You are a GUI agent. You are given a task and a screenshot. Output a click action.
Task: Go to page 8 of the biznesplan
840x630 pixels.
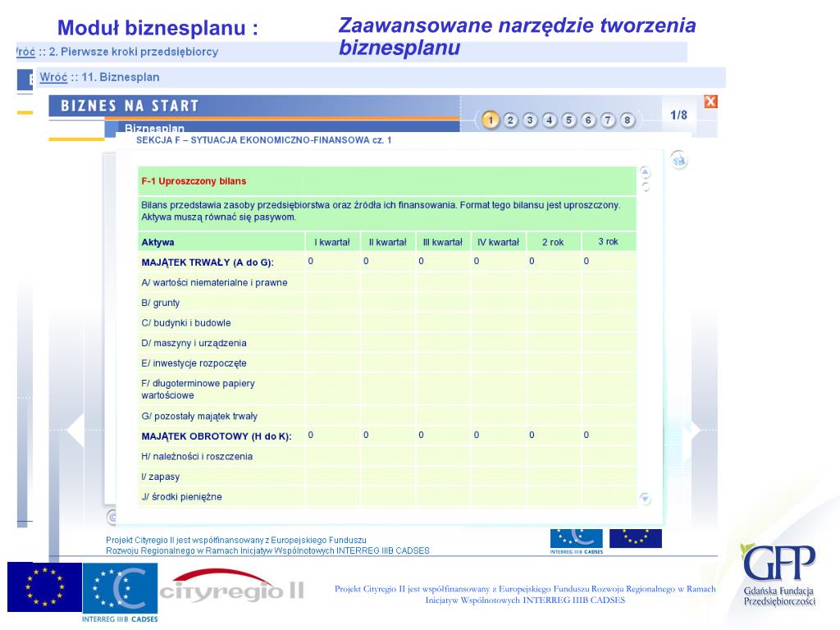[627, 120]
